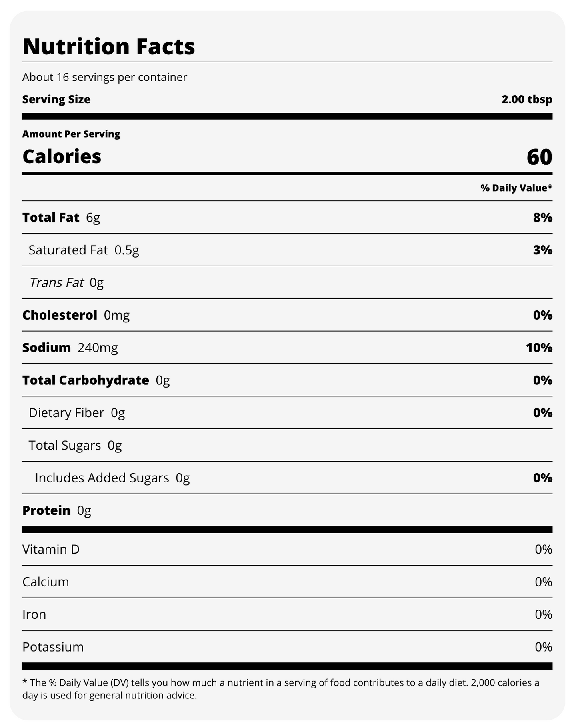The image size is (578, 728).
Task: Select the Total Fat row label
Action: coord(51,218)
